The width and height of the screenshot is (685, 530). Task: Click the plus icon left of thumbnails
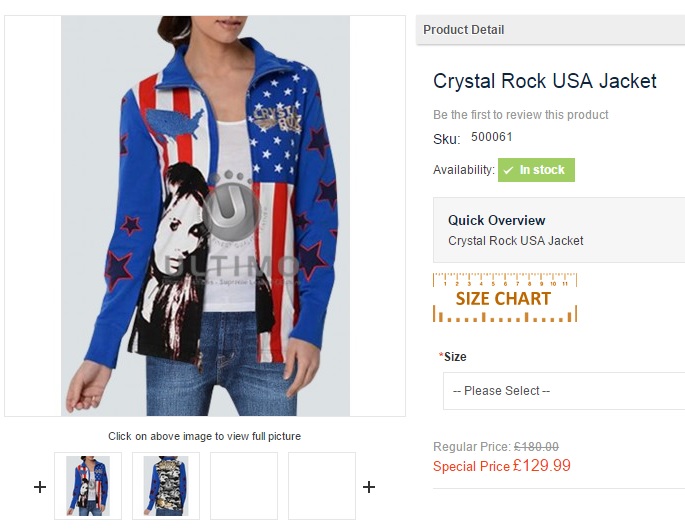coord(40,487)
